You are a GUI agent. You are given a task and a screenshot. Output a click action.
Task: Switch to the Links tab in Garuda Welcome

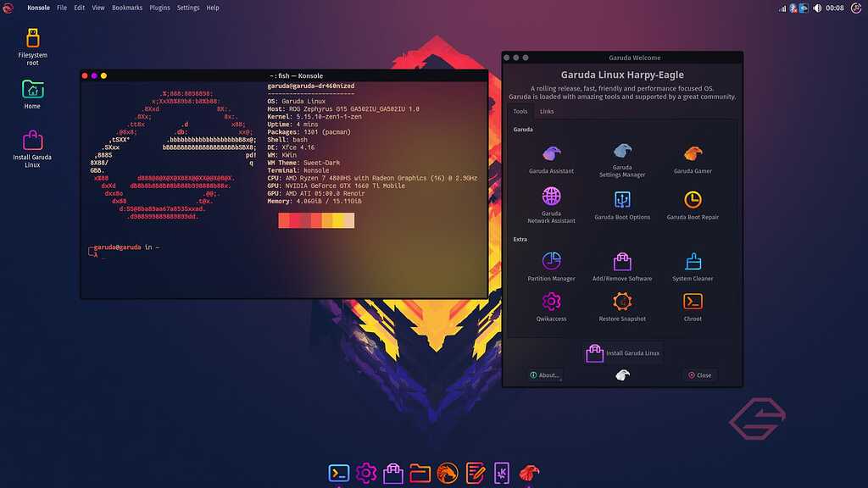coord(546,110)
